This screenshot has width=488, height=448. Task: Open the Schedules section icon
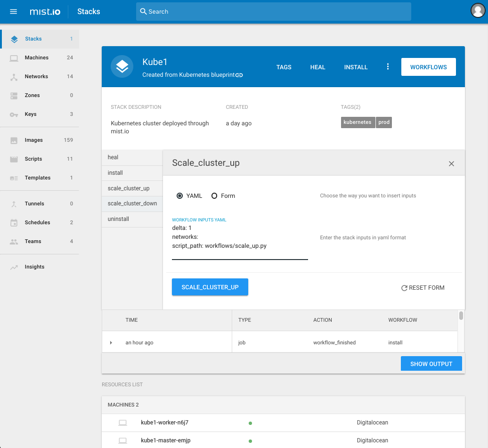14,222
